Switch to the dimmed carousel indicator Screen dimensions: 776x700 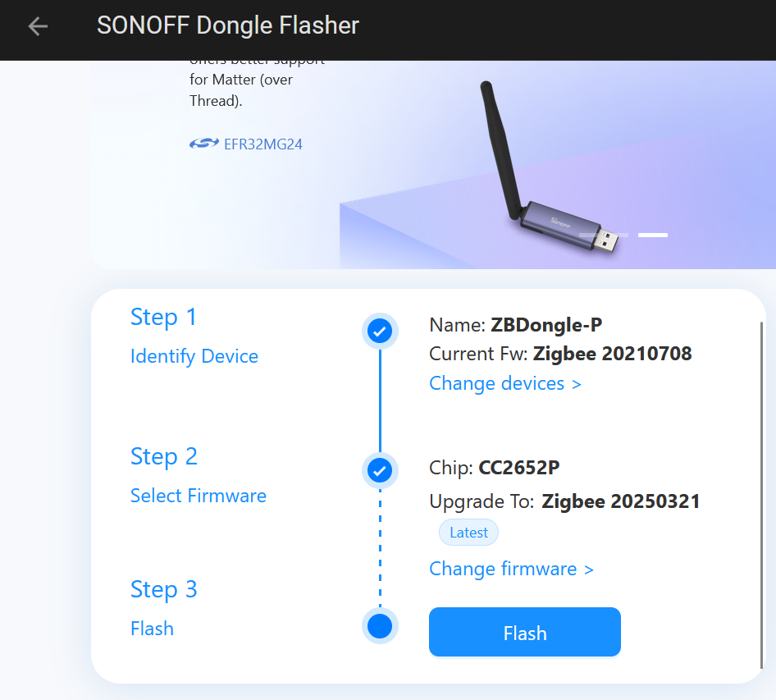pos(604,236)
